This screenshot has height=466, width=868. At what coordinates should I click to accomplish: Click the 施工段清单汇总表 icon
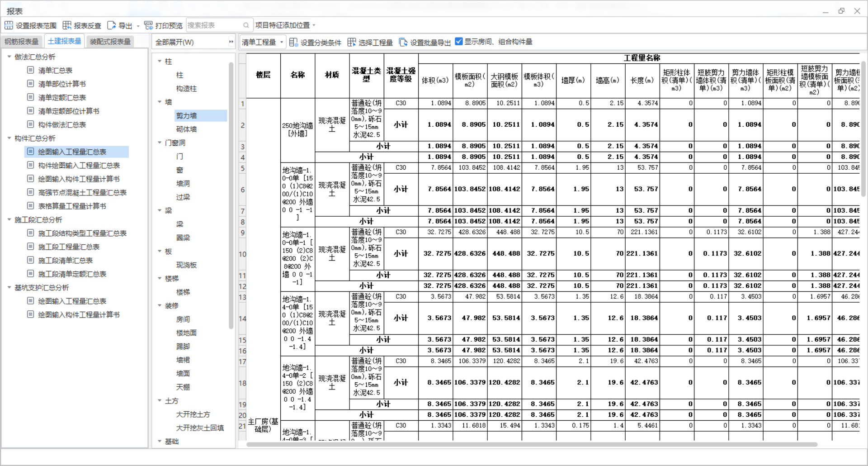tap(31, 260)
